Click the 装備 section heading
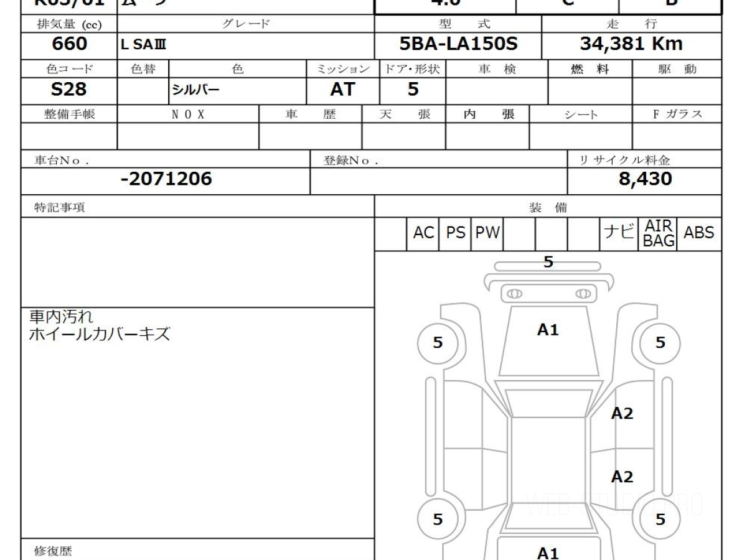 tap(548, 208)
